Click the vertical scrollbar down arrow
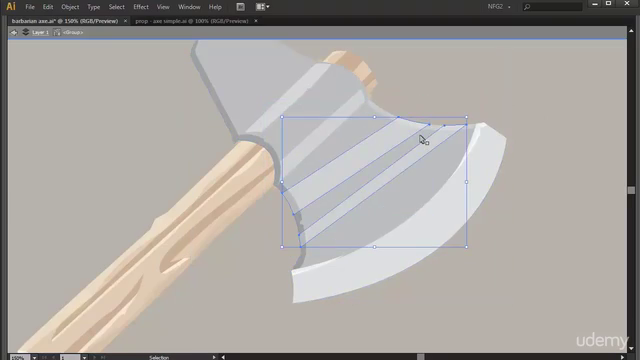The image size is (640, 360). tap(631, 349)
